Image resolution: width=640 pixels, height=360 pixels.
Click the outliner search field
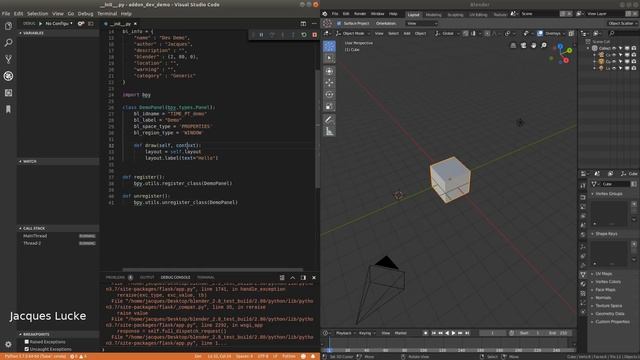pyautogui.click(x=623, y=33)
